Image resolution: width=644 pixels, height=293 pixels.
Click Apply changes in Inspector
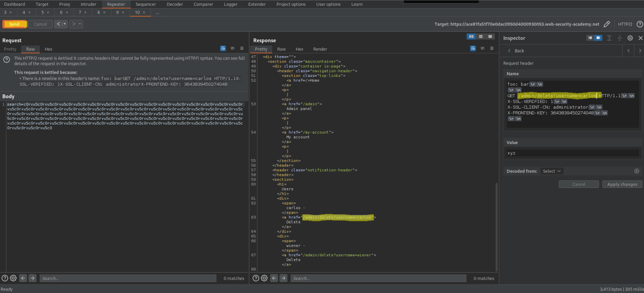pyautogui.click(x=622, y=184)
